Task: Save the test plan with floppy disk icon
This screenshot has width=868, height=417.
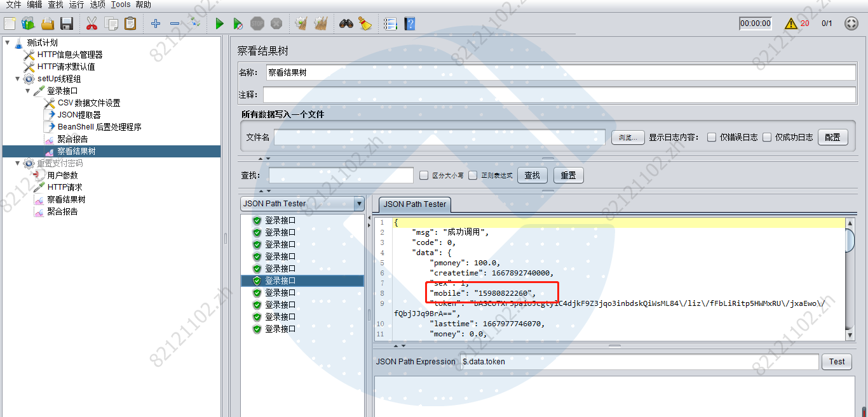Action: pyautogui.click(x=67, y=23)
